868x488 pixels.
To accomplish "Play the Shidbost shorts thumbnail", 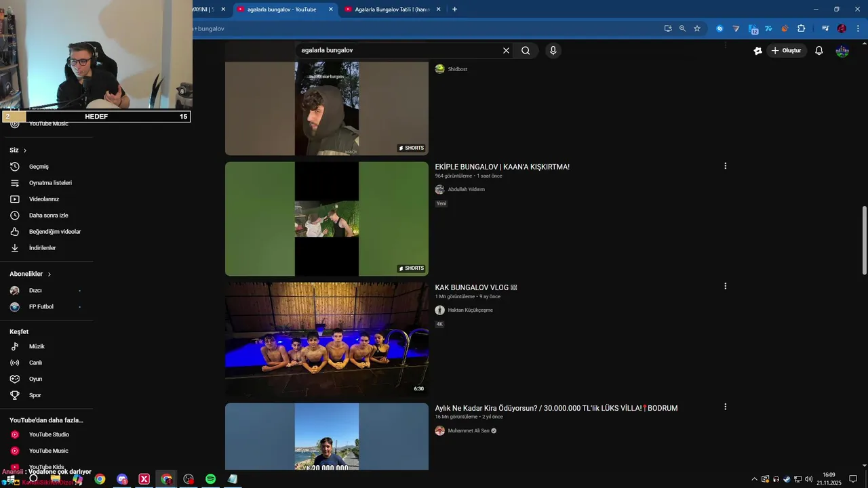I will coord(327,108).
